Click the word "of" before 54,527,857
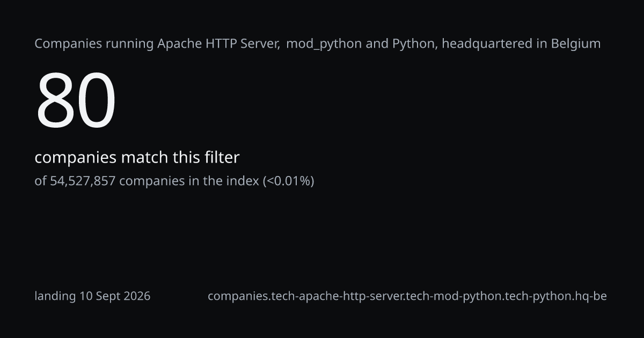 (41, 181)
